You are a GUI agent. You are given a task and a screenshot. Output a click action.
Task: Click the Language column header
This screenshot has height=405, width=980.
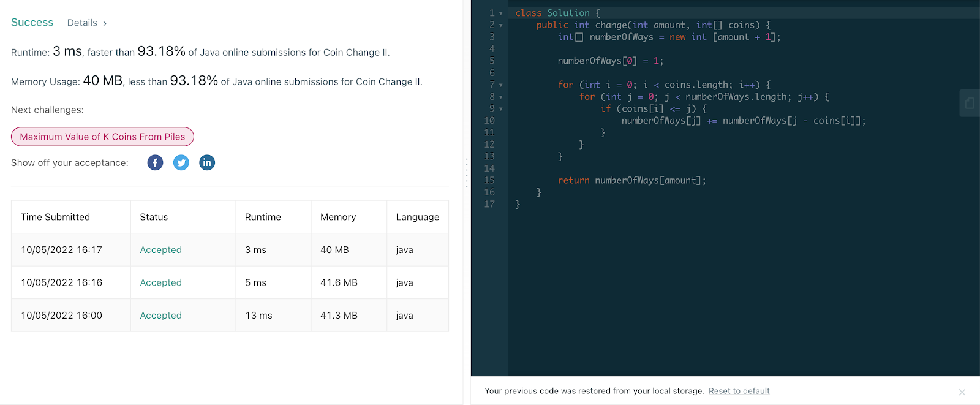pos(418,217)
